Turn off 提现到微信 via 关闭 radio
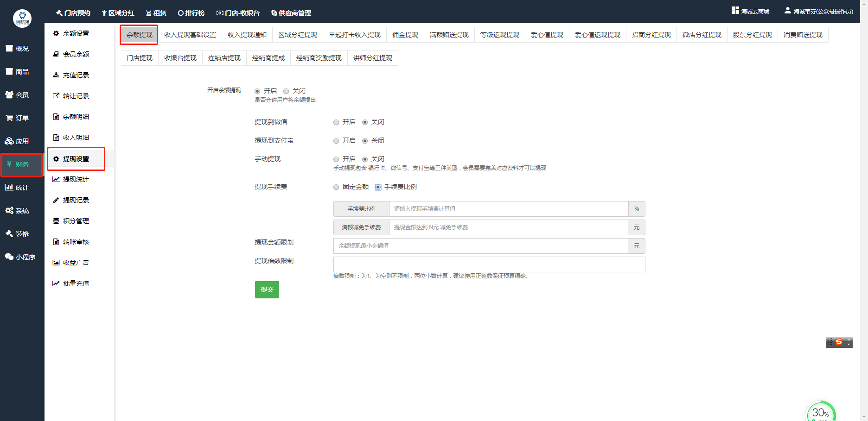Viewport: 868px width, 421px height. 365,122
